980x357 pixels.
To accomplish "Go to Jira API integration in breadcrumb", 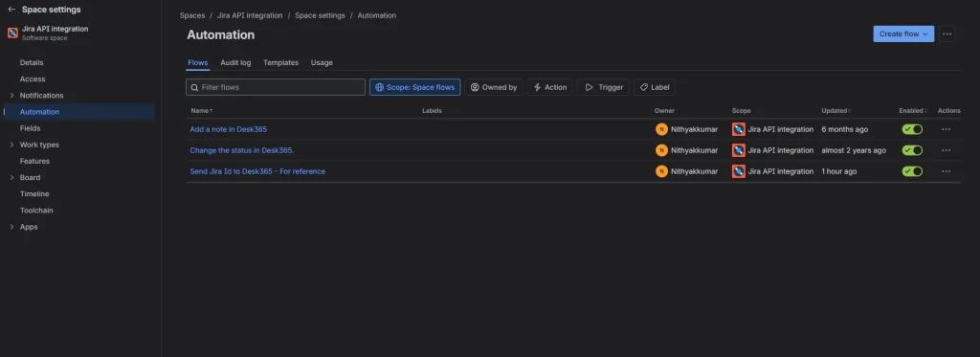I will (x=250, y=15).
